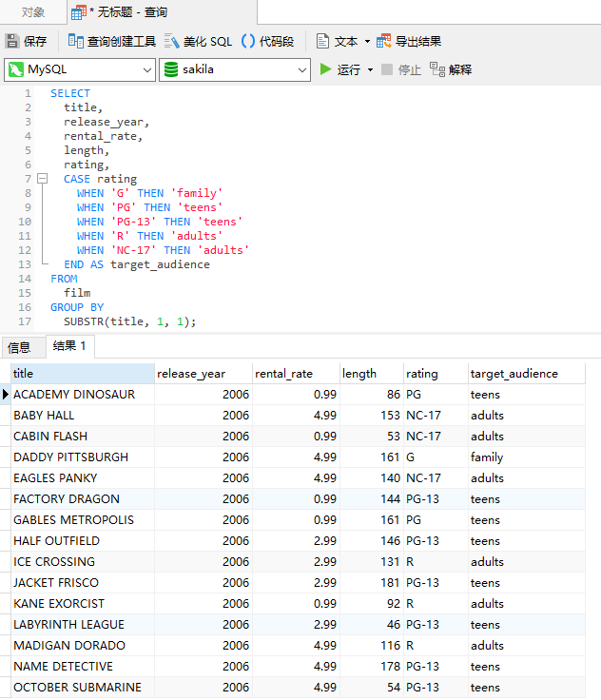Collapse the CASE block fold marker
The width and height of the screenshot is (601, 700).
click(43, 179)
